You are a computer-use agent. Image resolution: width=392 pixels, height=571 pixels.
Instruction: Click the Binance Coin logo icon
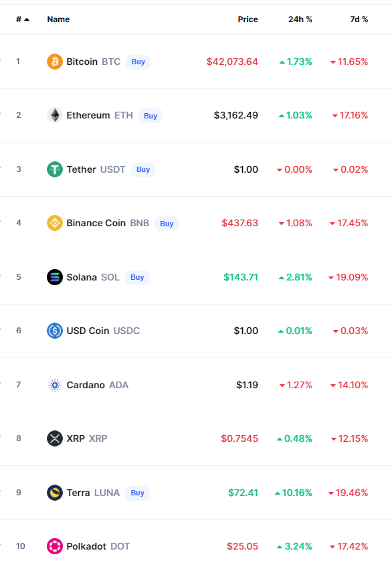pyautogui.click(x=55, y=223)
